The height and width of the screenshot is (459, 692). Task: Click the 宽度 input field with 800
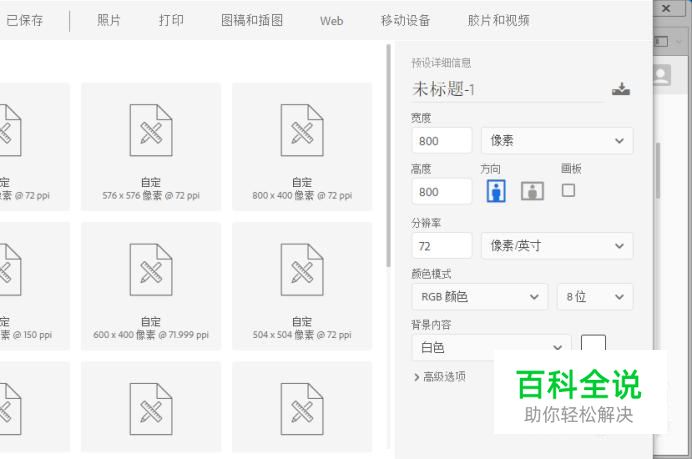(x=442, y=141)
